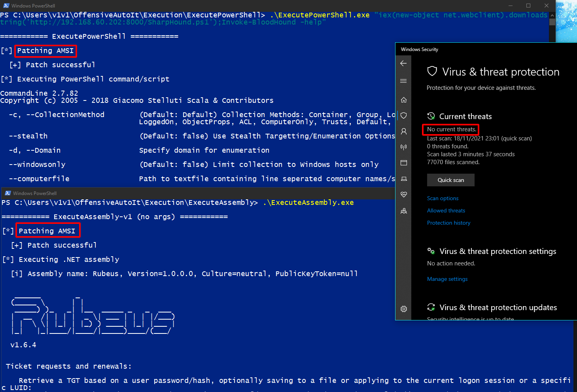Screen dimensions: 577x392
Task: Open Device performance & health heart icon
Action: [x=404, y=195]
